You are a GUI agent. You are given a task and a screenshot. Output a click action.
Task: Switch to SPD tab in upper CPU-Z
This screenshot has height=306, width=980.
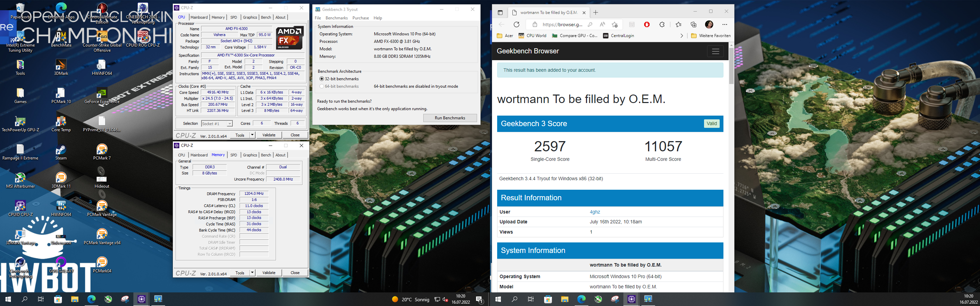tap(233, 17)
